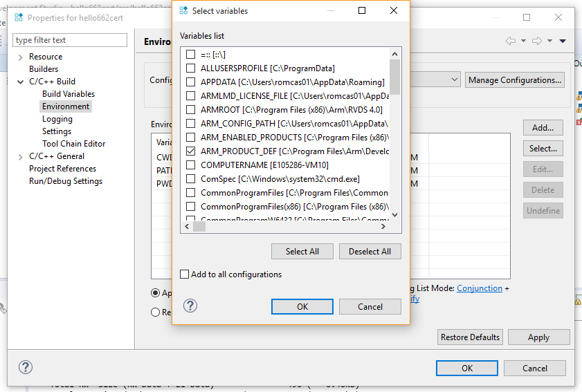Open Tool Chain Editor page
Viewport: 582px width, 392px height.
point(73,144)
